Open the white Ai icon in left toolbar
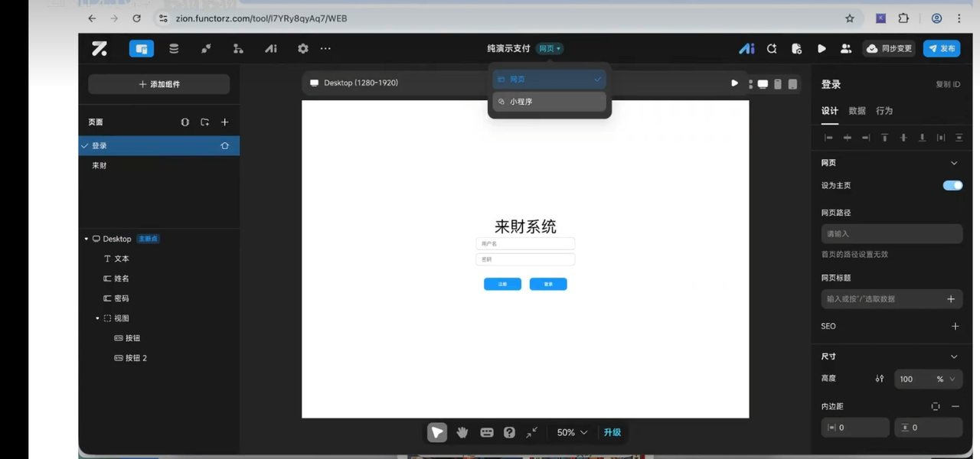The image size is (980, 459). [x=270, y=48]
